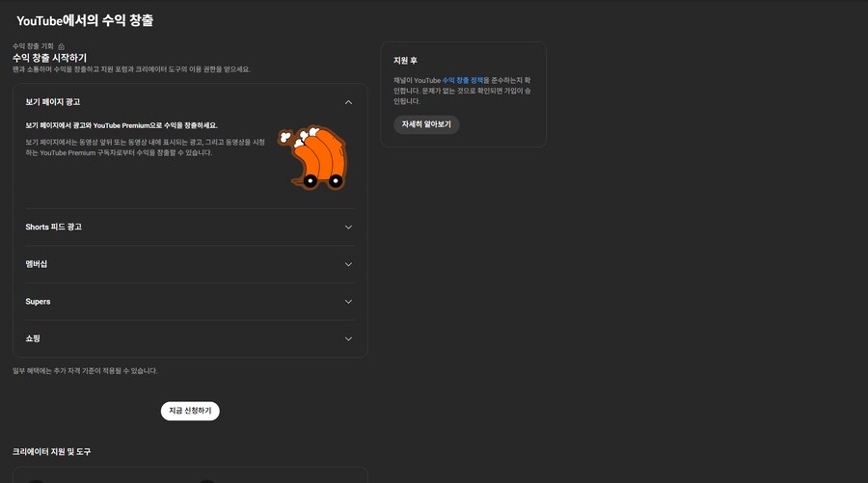Screen dimensions: 868x483
Task: Open the 수익 창출 정책 link
Action: [462, 81]
